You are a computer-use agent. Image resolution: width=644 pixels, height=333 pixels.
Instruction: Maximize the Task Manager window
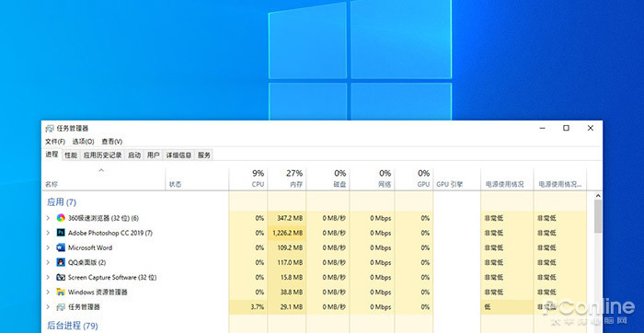tap(567, 128)
